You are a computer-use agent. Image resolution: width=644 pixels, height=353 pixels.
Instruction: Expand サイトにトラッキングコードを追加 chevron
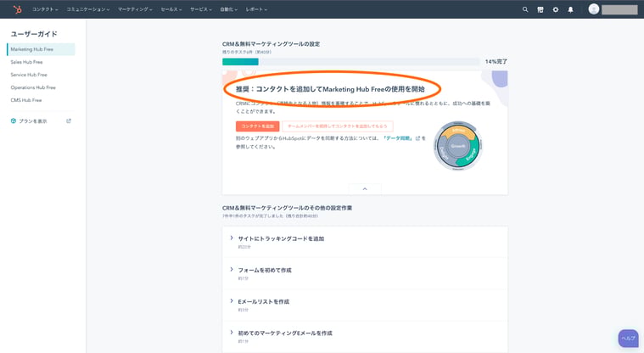click(x=232, y=238)
